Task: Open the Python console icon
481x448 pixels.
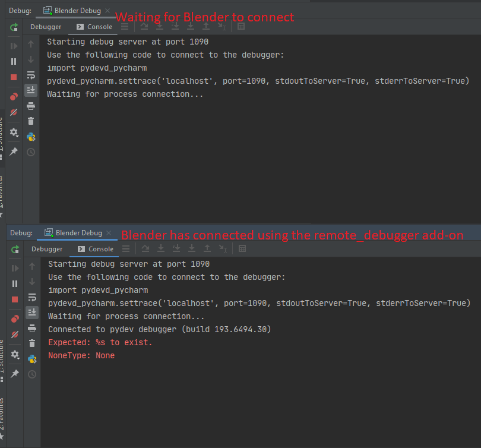Action: click(31, 136)
